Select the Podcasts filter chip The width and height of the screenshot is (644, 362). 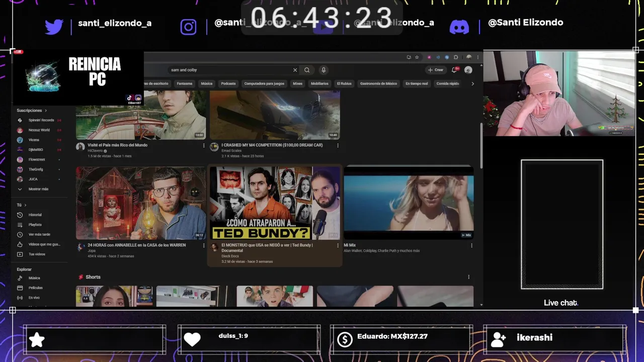click(228, 83)
